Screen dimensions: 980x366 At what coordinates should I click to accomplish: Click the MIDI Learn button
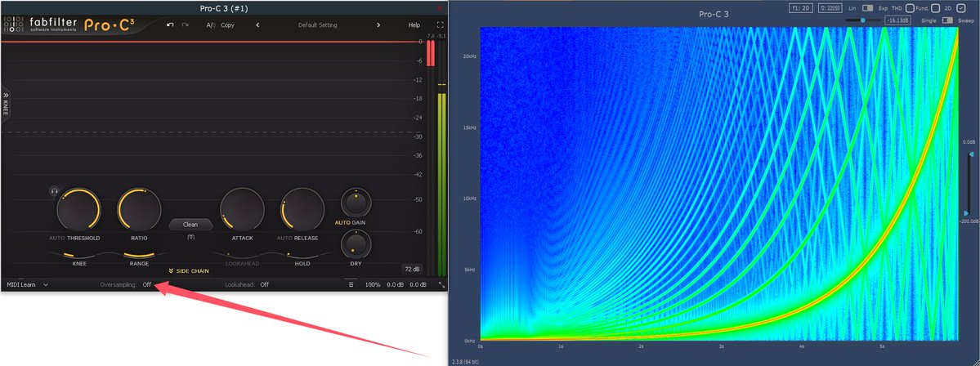tap(21, 285)
